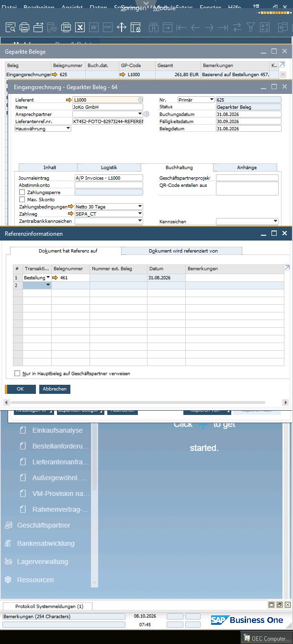Open the binoculars find icon
This screenshot has height=644, width=293.
pos(154,27)
